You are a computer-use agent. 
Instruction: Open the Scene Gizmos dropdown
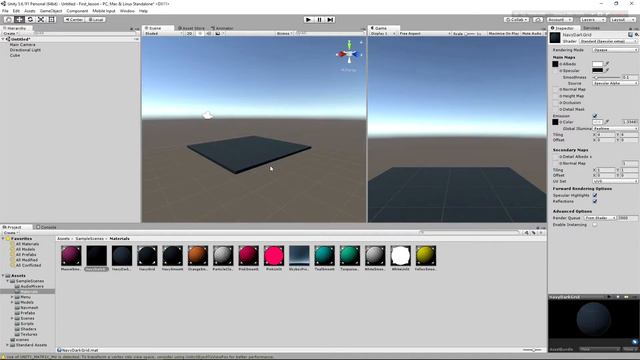click(284, 33)
